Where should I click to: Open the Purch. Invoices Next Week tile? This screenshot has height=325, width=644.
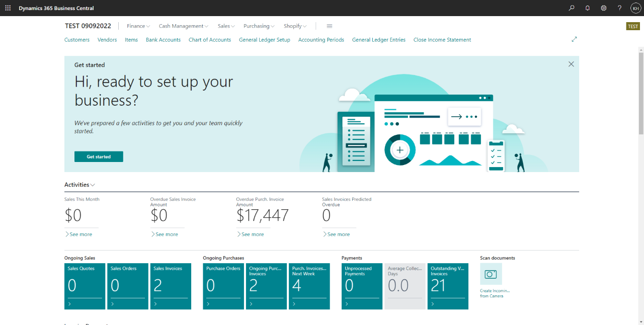point(309,286)
